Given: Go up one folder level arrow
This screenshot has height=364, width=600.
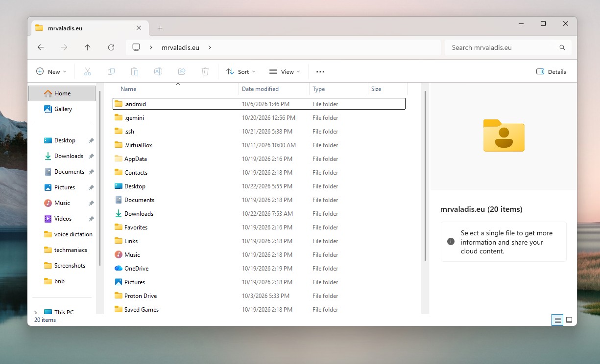Looking at the screenshot, I should pyautogui.click(x=88, y=47).
